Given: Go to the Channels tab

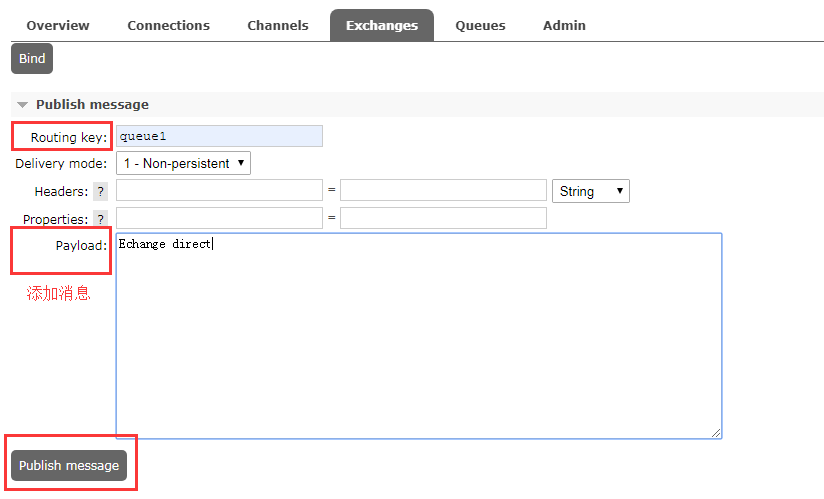Looking at the screenshot, I should [277, 25].
